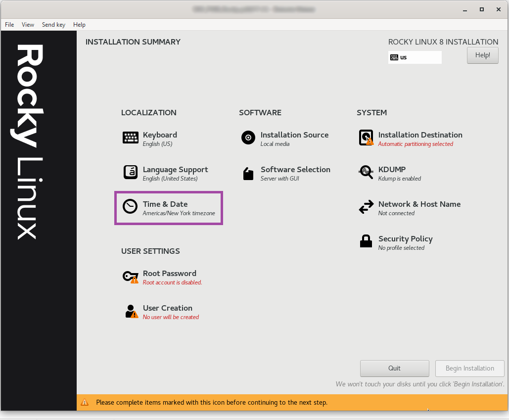Open the File menu
Screen dimensions: 509x420
click(9, 25)
